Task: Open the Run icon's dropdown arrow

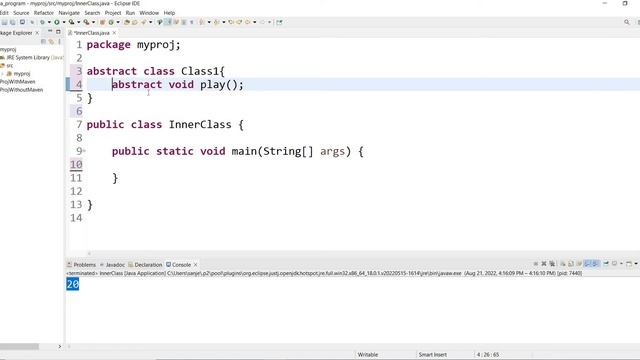Action: 64,22
